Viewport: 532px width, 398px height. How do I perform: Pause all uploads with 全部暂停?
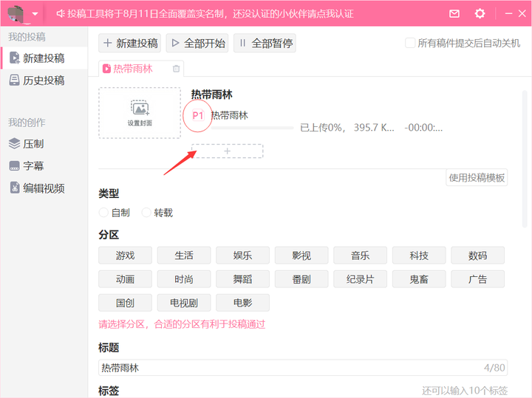pos(265,43)
